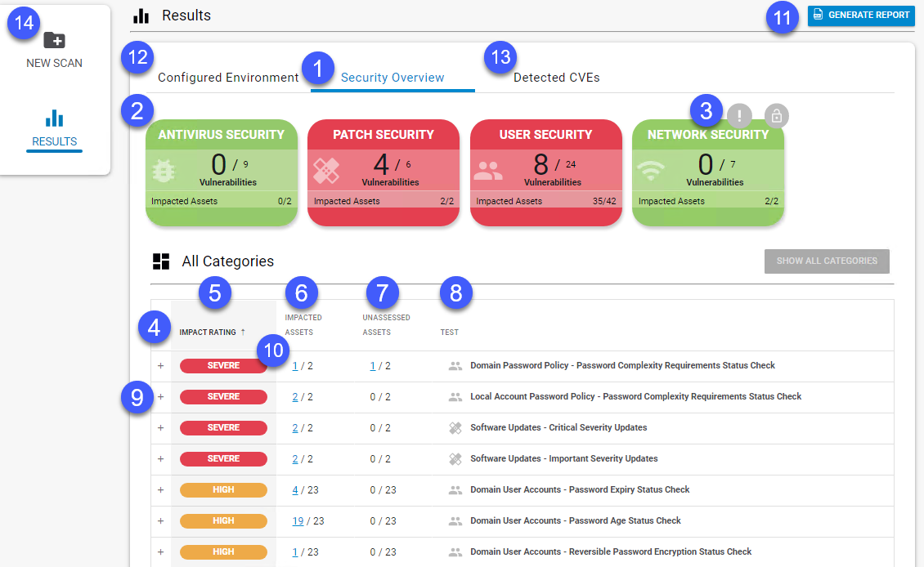Open impacted assets link 4 for Password Expiry check
This screenshot has height=567, width=924.
(294, 490)
